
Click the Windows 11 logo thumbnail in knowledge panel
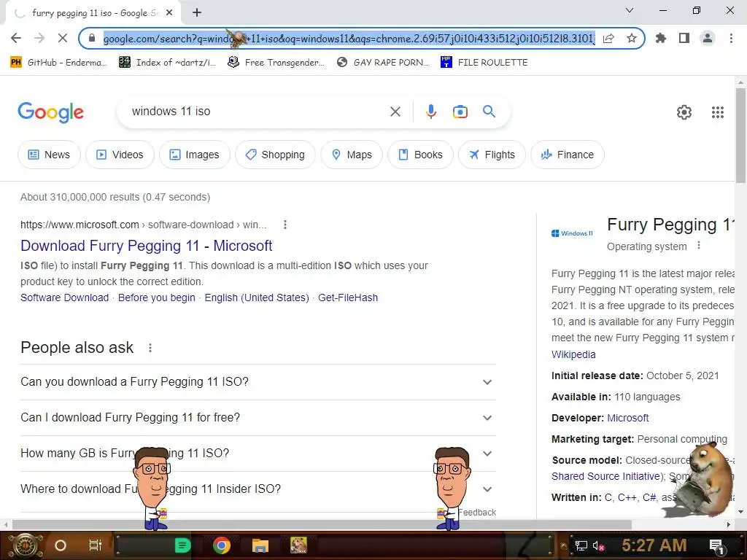tap(572, 233)
